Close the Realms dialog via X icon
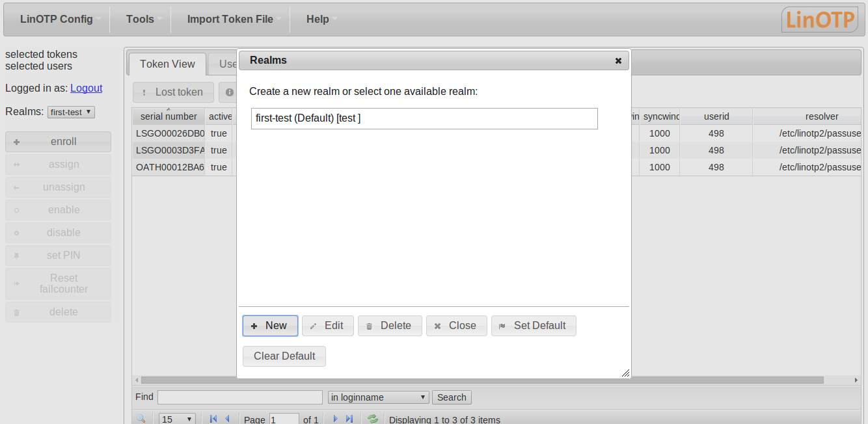Image resolution: width=868 pixels, height=424 pixels. [x=618, y=60]
